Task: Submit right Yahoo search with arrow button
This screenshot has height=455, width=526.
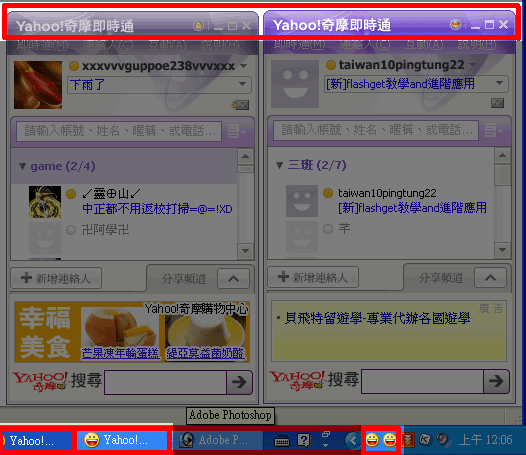Action: [496, 381]
